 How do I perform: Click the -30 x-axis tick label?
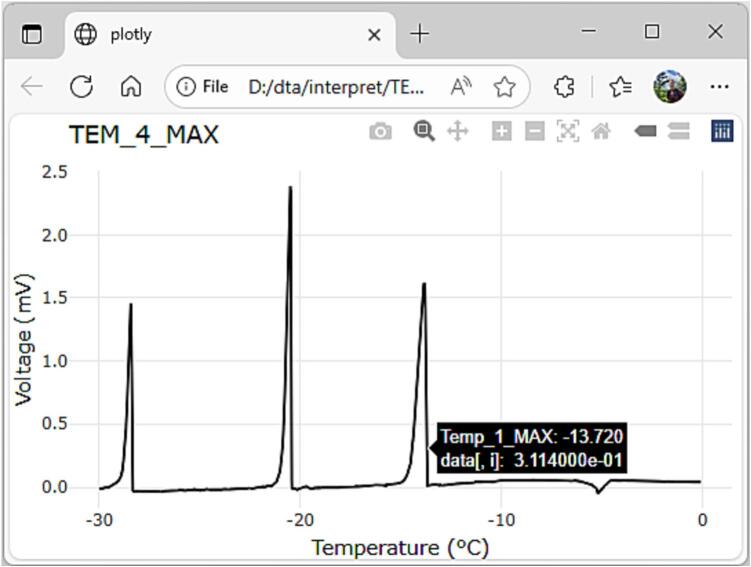tap(99, 520)
